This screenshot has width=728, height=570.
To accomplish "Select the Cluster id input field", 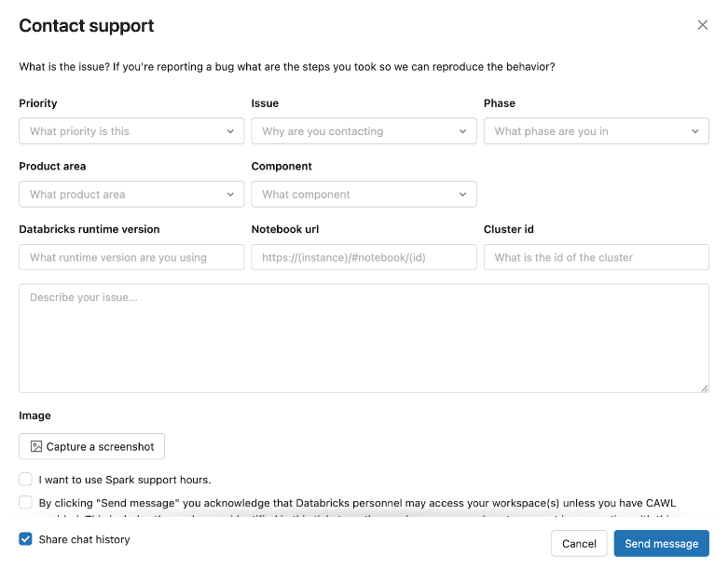I will [596, 258].
